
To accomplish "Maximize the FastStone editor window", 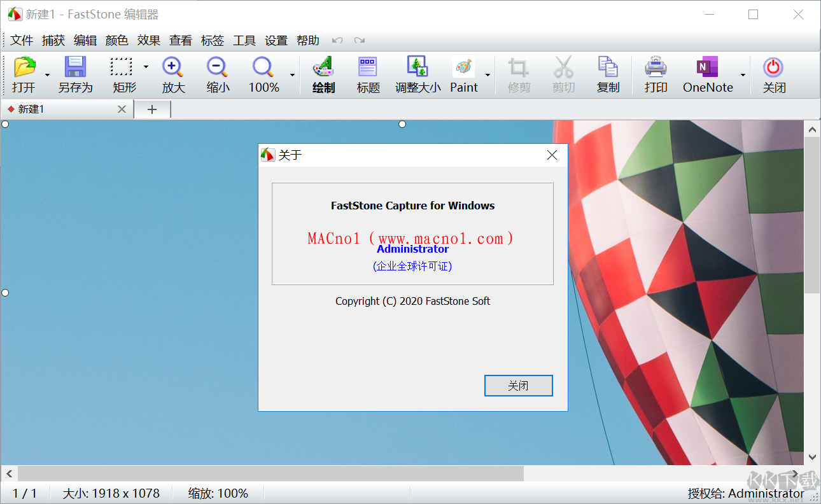I will (x=754, y=14).
